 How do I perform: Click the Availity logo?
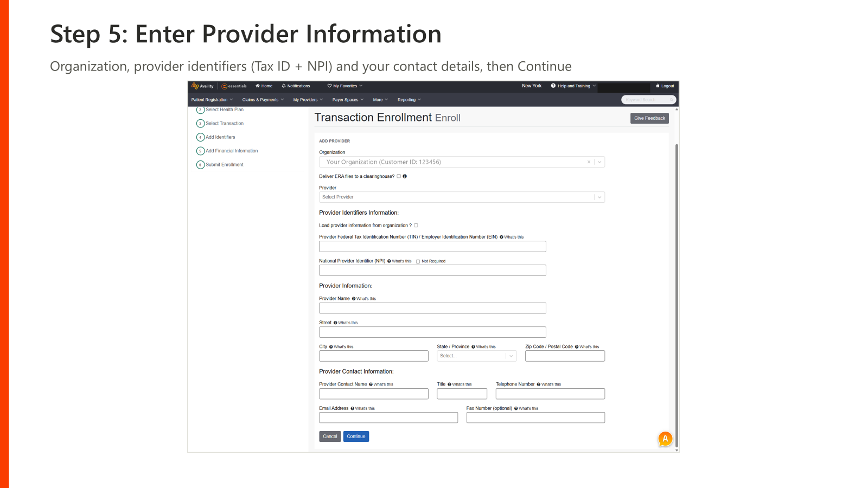(202, 86)
